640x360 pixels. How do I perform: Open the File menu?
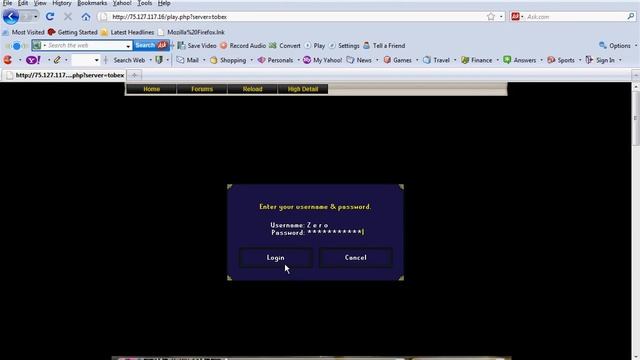pos(7,3)
